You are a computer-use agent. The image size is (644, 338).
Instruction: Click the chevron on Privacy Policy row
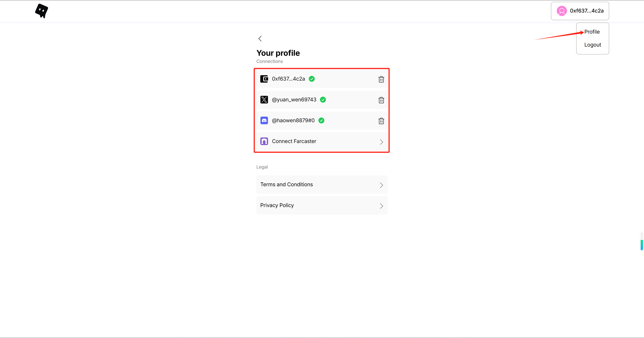click(381, 206)
